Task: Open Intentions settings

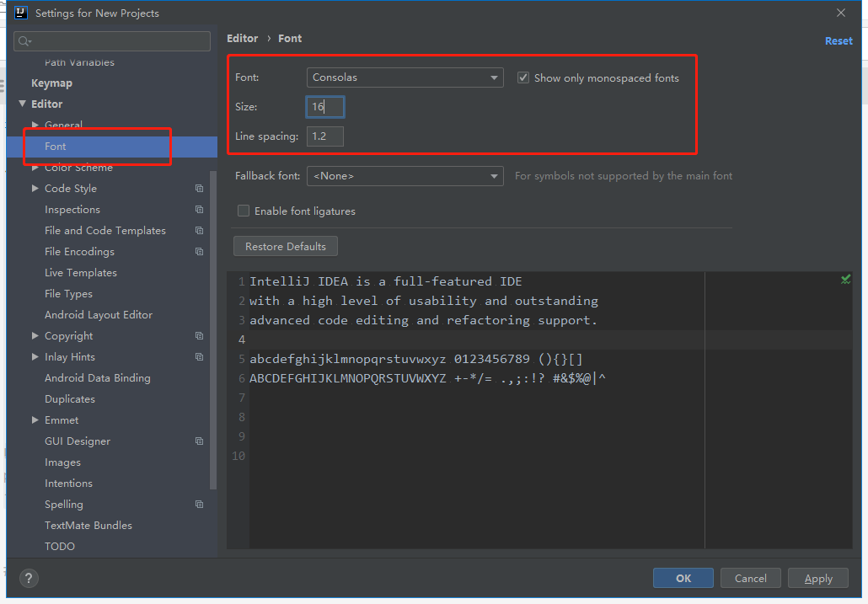Action: (x=68, y=484)
